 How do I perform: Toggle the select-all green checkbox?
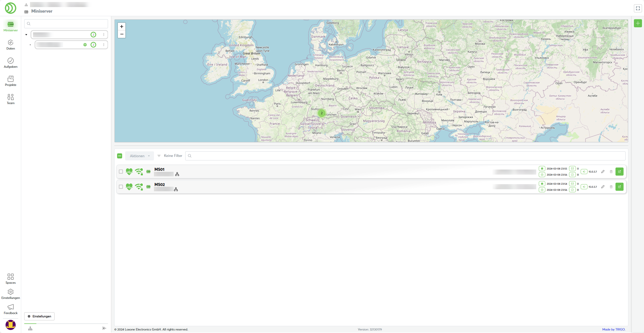pyautogui.click(x=120, y=156)
